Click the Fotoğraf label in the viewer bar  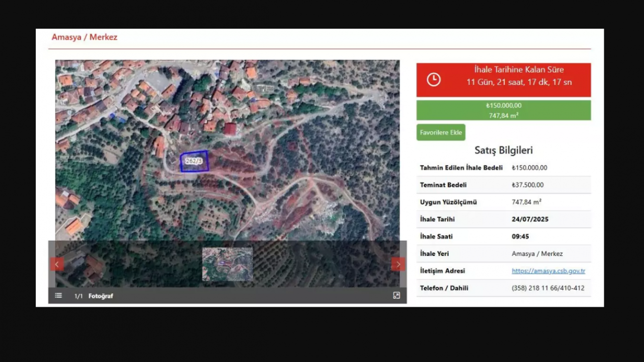click(x=101, y=296)
